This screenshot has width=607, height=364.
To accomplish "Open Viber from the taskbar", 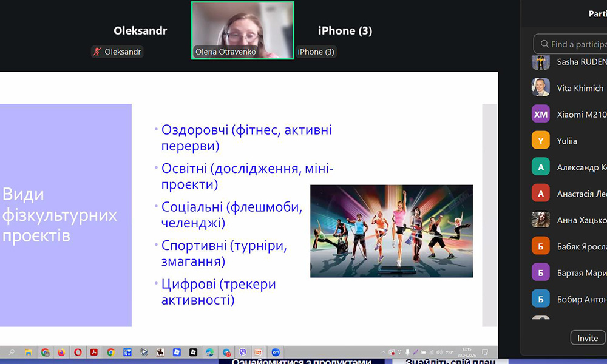I will (243, 352).
